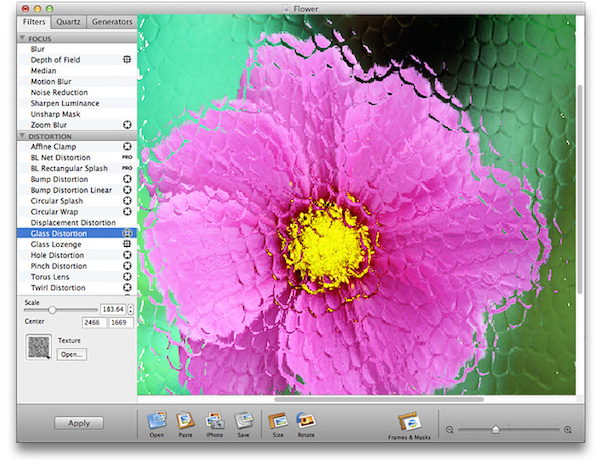Click the crosshair icon beside Zoom Blur
The height and width of the screenshot is (472, 600).
pos(127,125)
